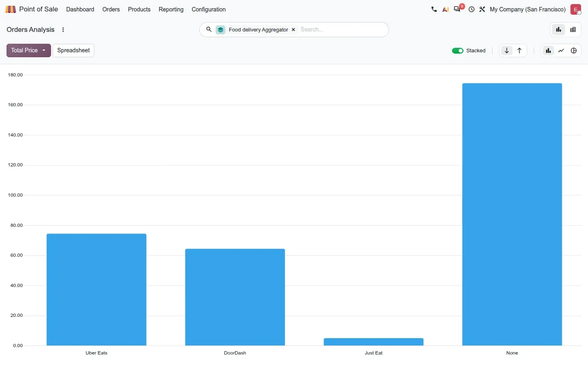Click the Orders Analysis title text
Image resolution: width=588 pixels, height=368 pixels.
(x=31, y=29)
